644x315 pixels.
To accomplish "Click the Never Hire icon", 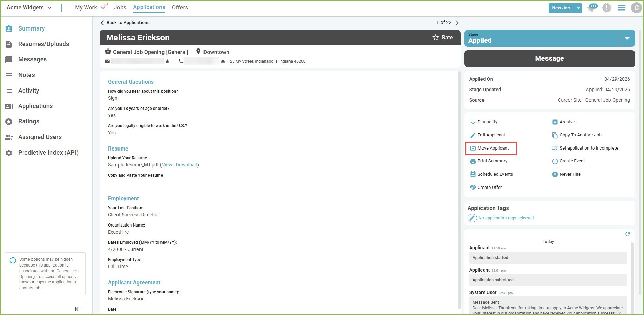I will 555,174.
